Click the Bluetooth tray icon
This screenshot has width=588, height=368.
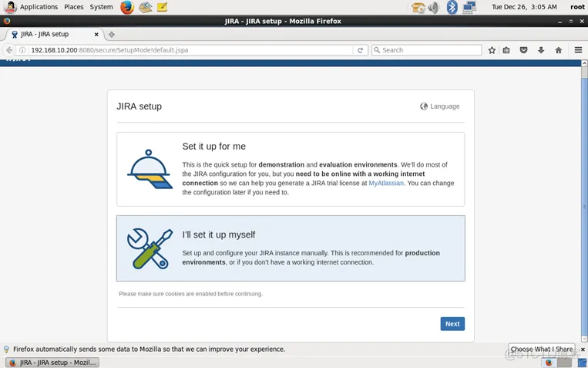tap(452, 7)
